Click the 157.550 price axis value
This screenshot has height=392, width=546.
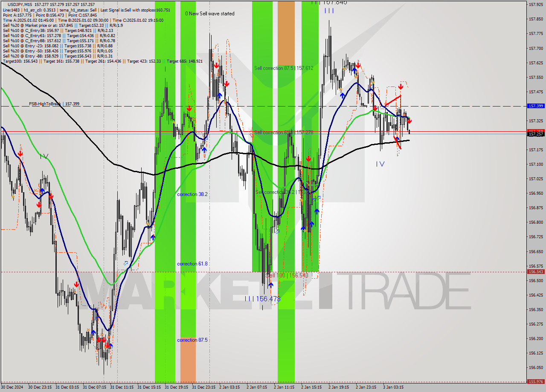click(535, 77)
